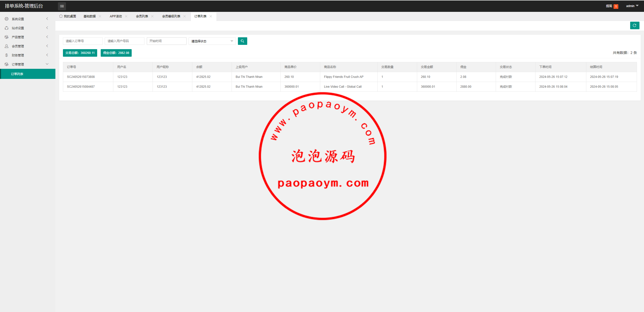This screenshot has height=312, width=644.
Task: Close the APP滚动 tab
Action: click(x=126, y=16)
